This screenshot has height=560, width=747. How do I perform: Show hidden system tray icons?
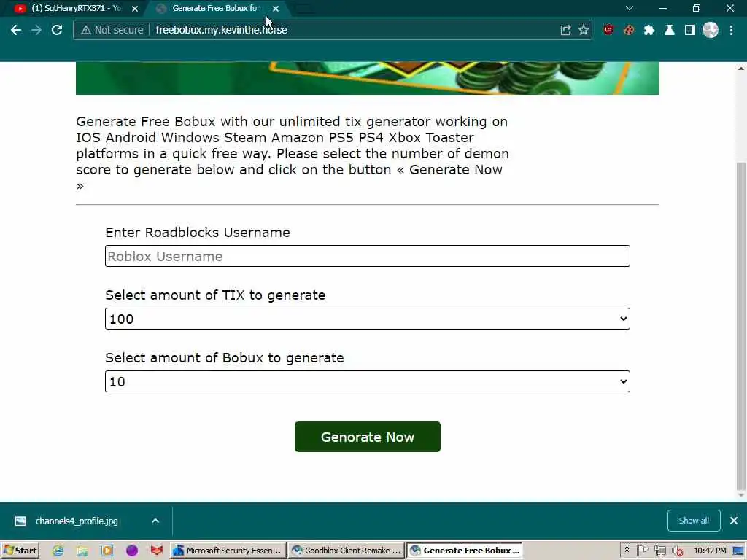[x=627, y=550]
